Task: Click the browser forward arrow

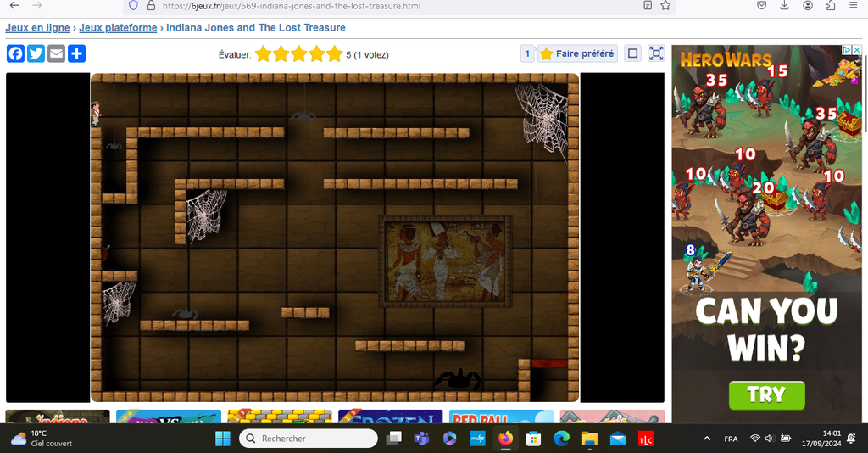Action: coord(37,6)
